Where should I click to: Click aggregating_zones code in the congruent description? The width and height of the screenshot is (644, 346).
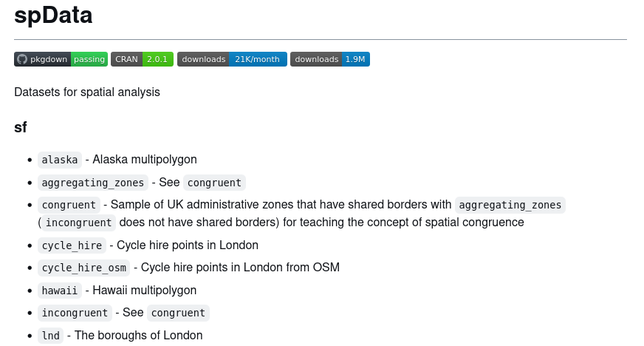[510, 205]
